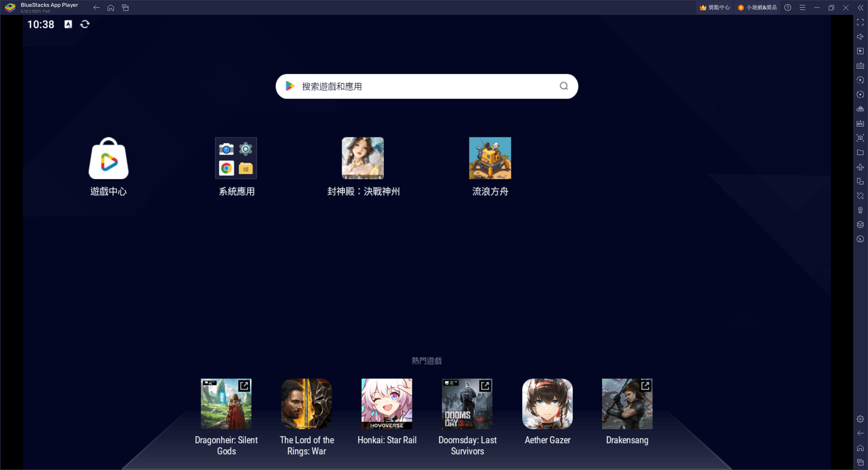Launch the 封神殿：決戰神州 game
The width and height of the screenshot is (868, 470).
(363, 158)
